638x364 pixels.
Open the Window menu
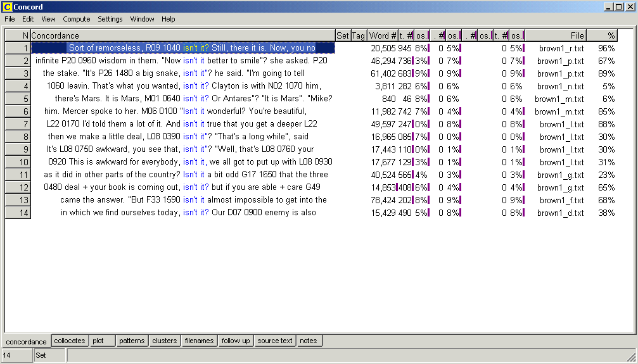coord(142,19)
